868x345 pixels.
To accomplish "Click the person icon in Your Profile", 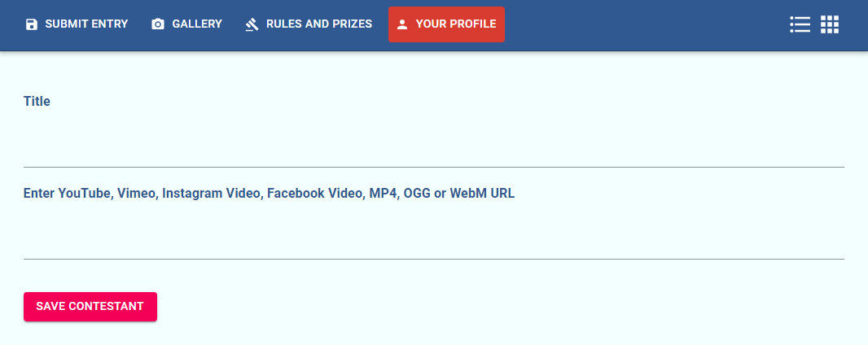I will point(402,24).
